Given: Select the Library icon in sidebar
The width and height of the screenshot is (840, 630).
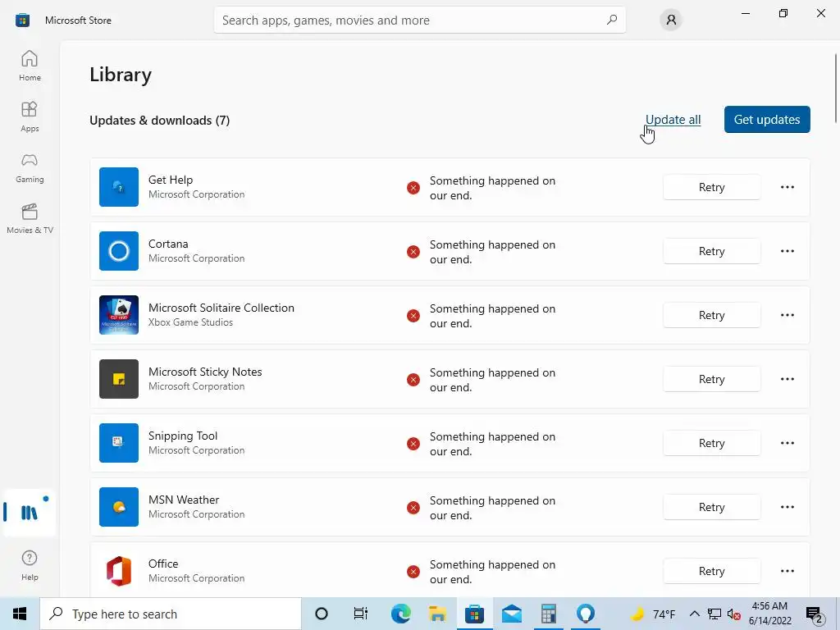Looking at the screenshot, I should [30, 513].
